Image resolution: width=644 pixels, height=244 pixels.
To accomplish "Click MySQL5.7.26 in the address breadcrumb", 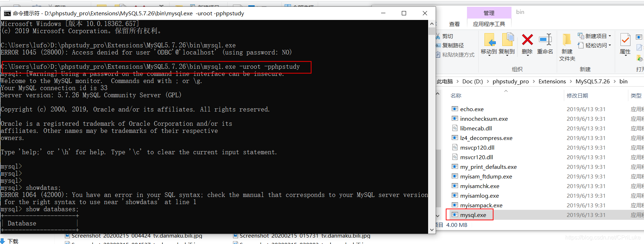I will (x=592, y=81).
